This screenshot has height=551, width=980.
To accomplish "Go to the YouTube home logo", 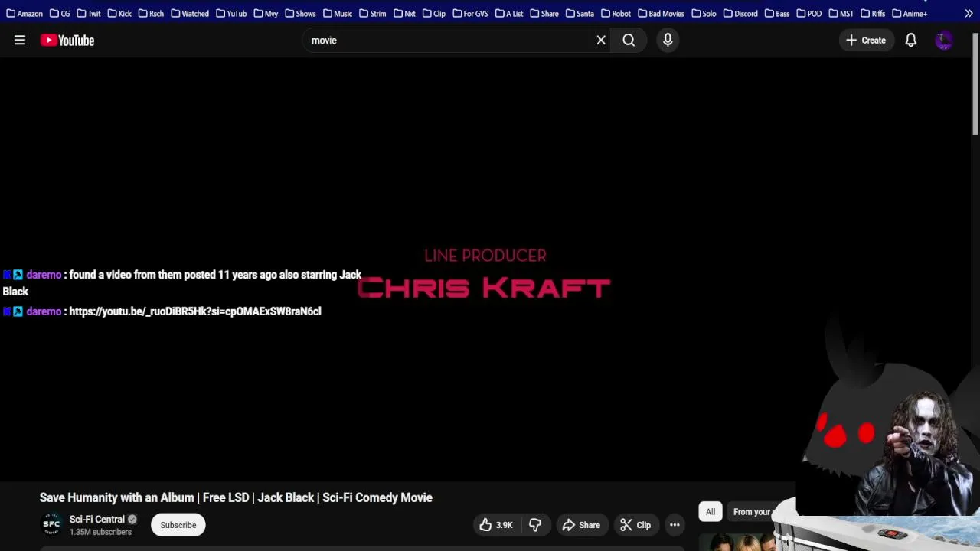I will tap(67, 41).
